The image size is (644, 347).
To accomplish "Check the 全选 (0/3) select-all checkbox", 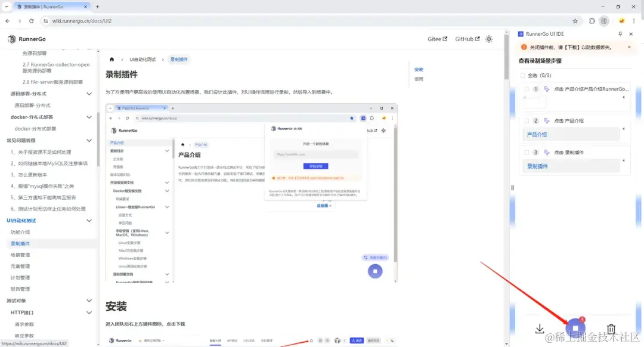I will tap(522, 76).
